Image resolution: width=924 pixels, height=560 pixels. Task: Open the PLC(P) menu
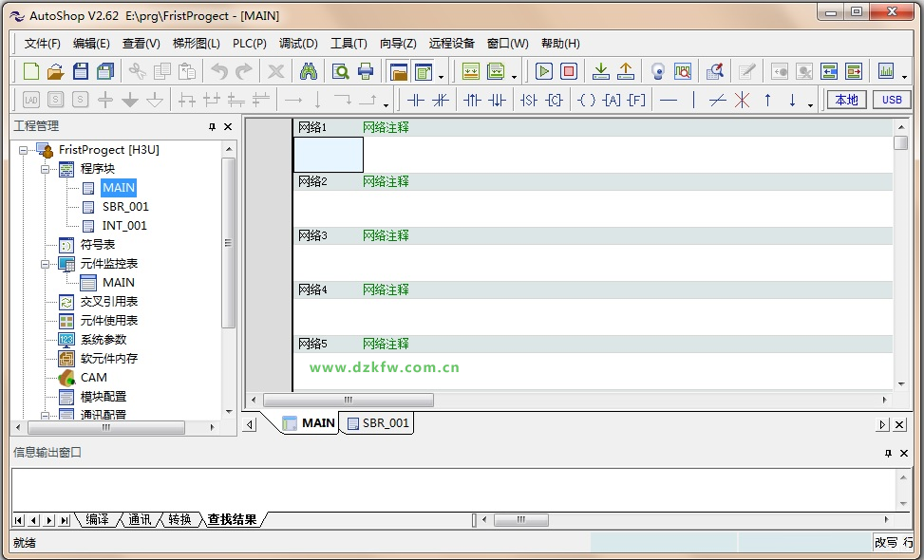(x=250, y=44)
